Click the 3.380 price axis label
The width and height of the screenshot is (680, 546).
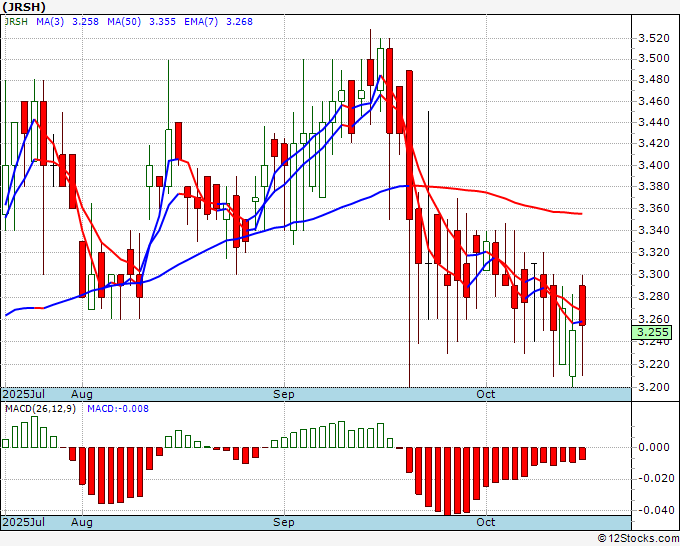click(654, 186)
